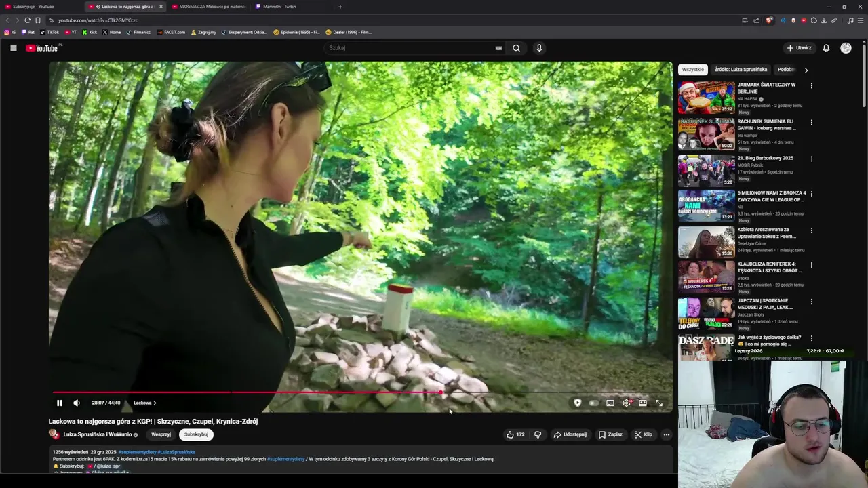Click the Wesprzyj button

click(x=161, y=434)
